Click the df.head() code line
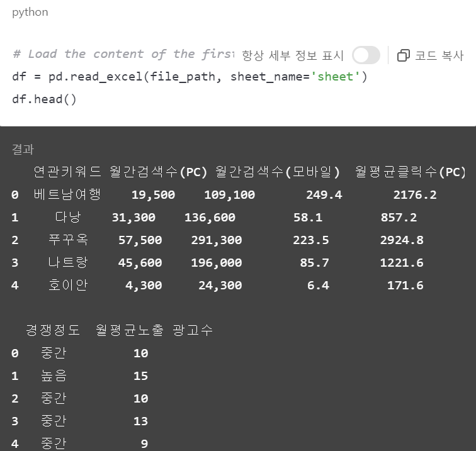 click(44, 99)
